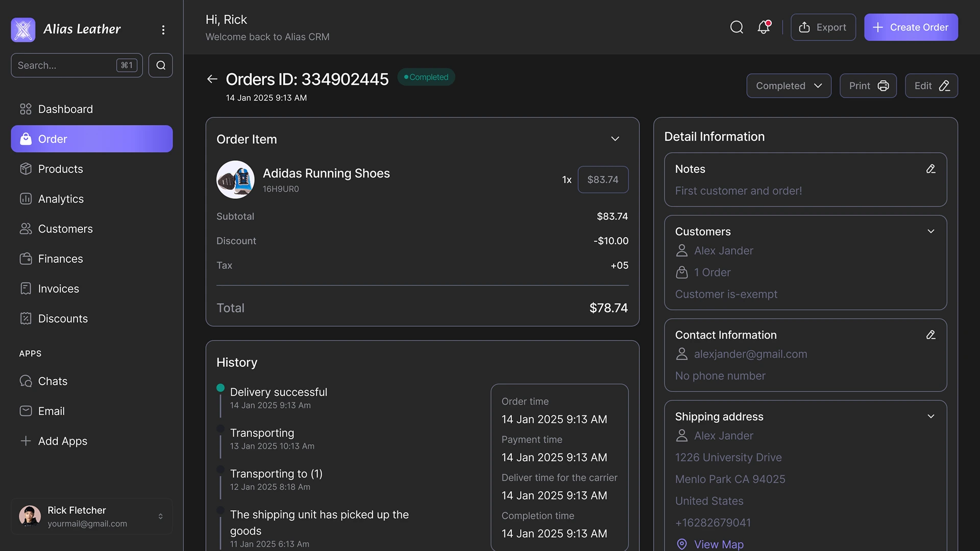The height and width of the screenshot is (551, 980).
Task: Edit Contact Information with the pencil icon
Action: (931, 335)
